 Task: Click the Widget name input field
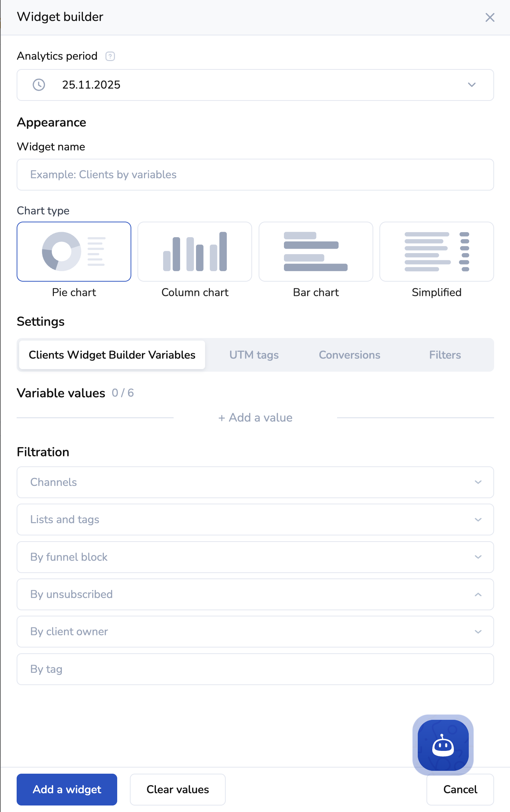pos(255,175)
